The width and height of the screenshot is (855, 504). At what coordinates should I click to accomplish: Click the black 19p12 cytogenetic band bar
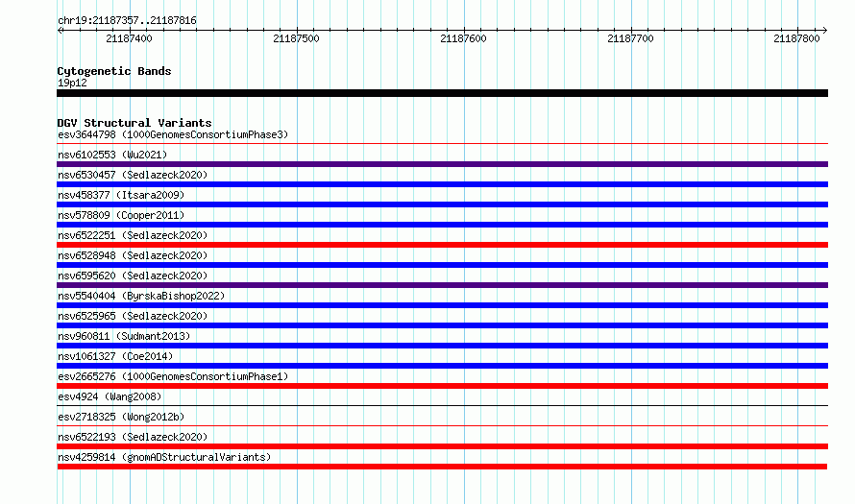tap(442, 93)
